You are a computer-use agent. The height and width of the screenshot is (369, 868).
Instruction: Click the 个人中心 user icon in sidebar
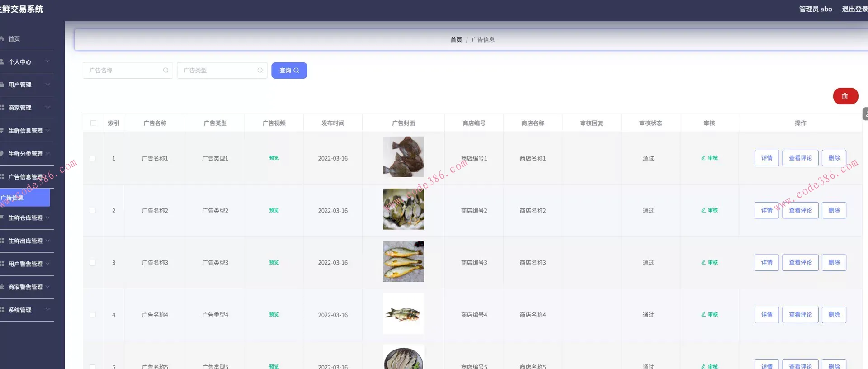[x=2, y=62]
